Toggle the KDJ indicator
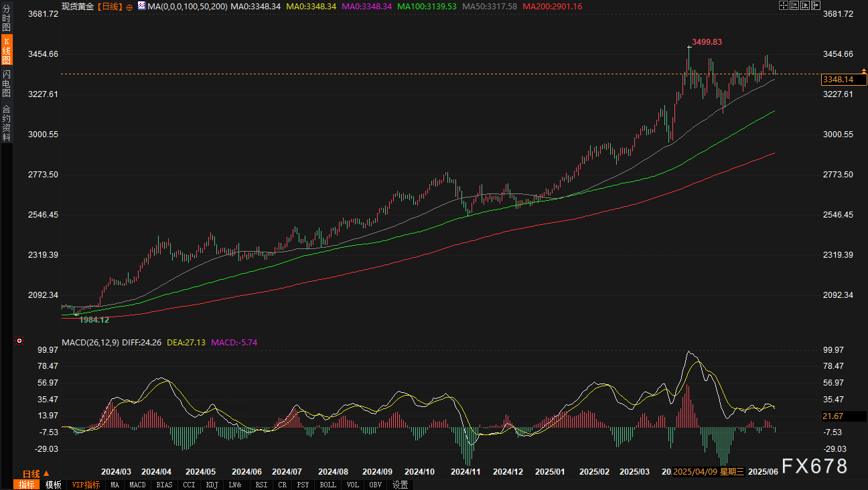Viewport: 868px width, 490px height. coord(212,485)
